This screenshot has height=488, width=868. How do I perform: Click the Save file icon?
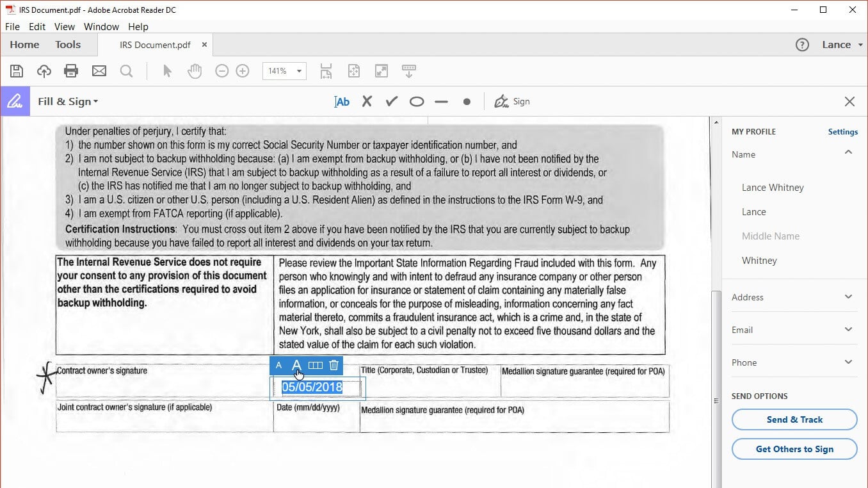(17, 71)
